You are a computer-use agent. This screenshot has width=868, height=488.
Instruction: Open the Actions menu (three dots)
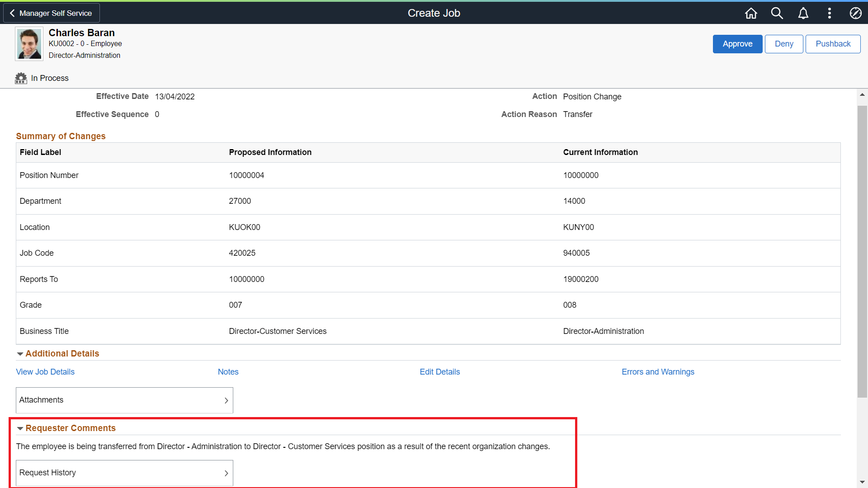pos(830,13)
